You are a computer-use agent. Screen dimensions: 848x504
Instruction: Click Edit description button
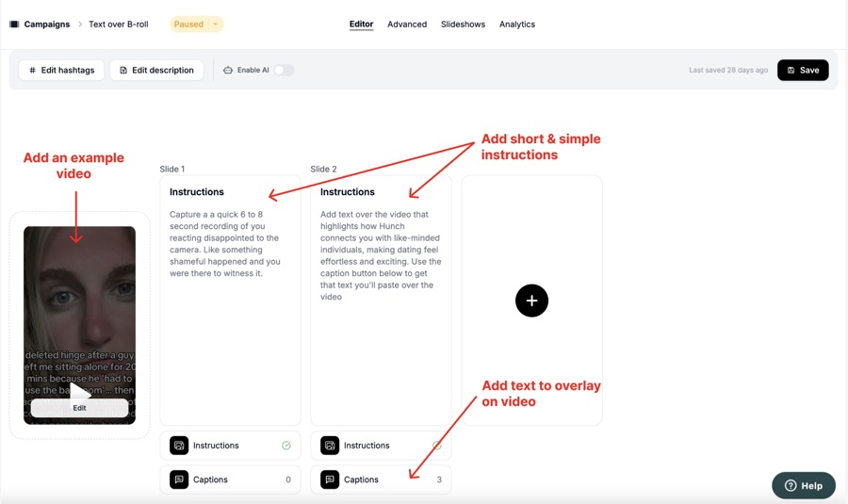(x=156, y=71)
